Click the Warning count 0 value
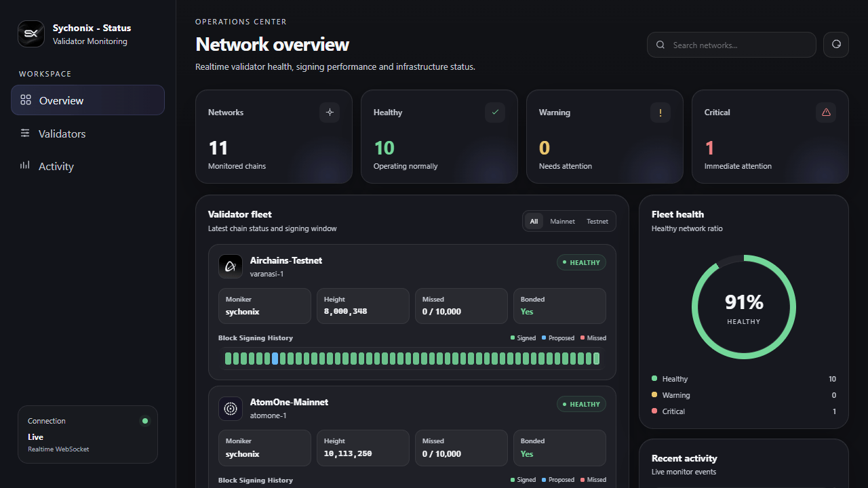 point(545,148)
